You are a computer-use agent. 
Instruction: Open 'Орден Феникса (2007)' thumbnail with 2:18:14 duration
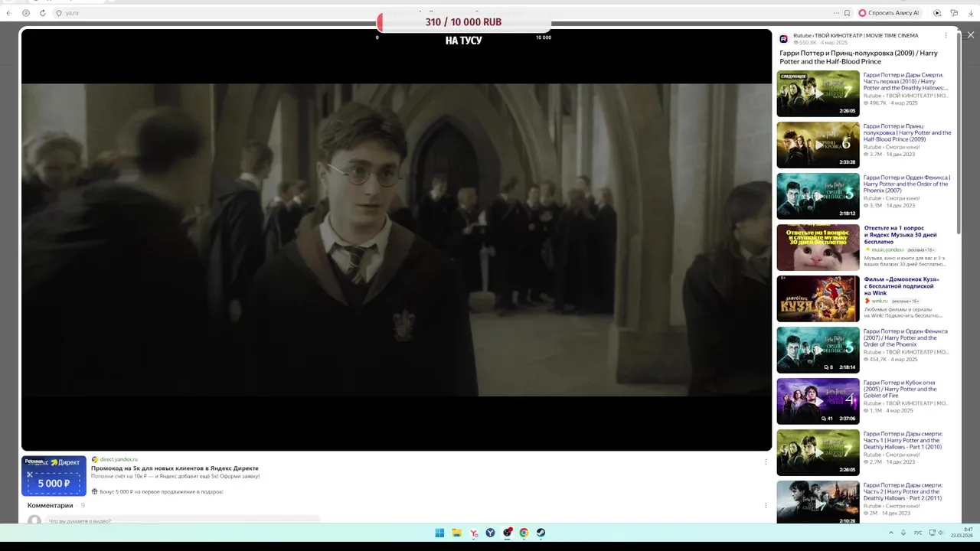point(818,350)
